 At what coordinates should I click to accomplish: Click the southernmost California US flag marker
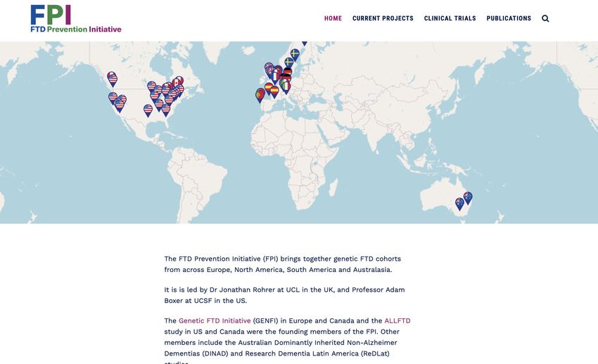point(120,106)
